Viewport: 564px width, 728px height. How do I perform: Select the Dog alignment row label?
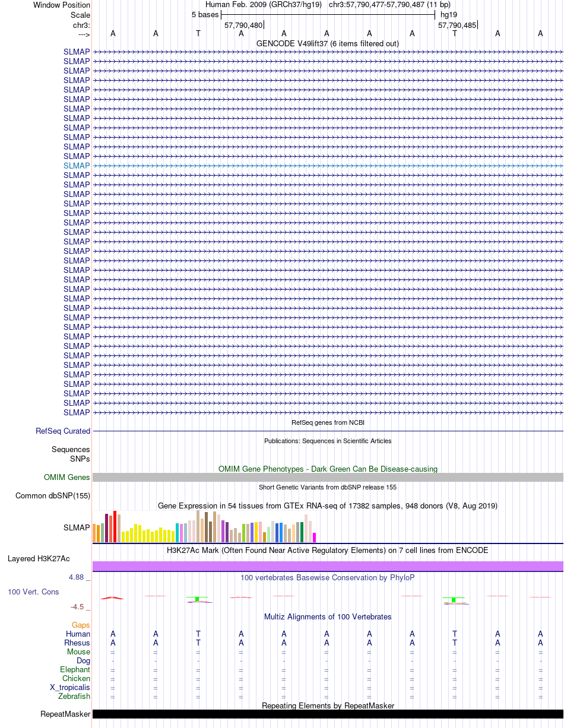tap(84, 660)
